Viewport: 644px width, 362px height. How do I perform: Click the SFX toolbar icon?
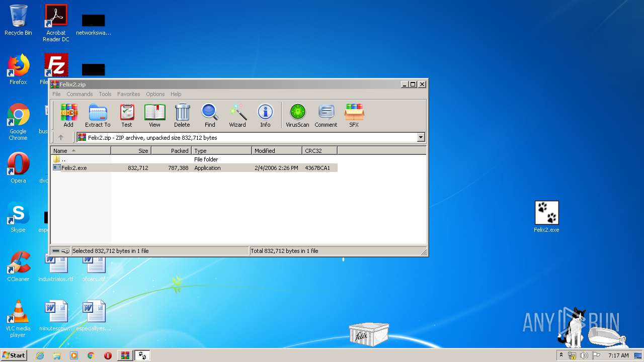tap(354, 116)
